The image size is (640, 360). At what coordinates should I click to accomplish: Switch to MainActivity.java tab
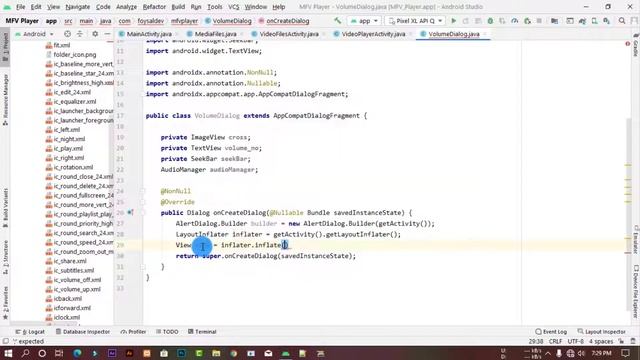coord(149,34)
